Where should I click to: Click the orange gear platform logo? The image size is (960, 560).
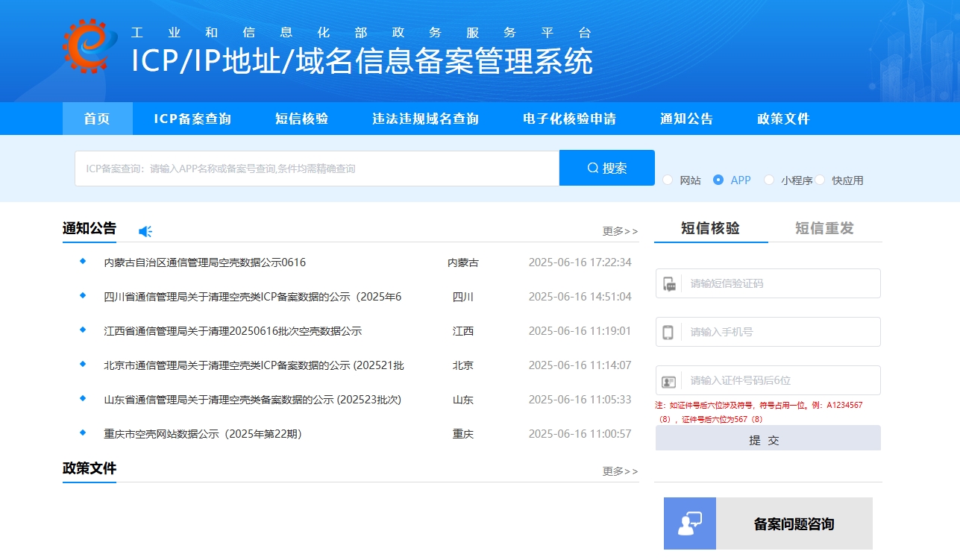[90, 46]
